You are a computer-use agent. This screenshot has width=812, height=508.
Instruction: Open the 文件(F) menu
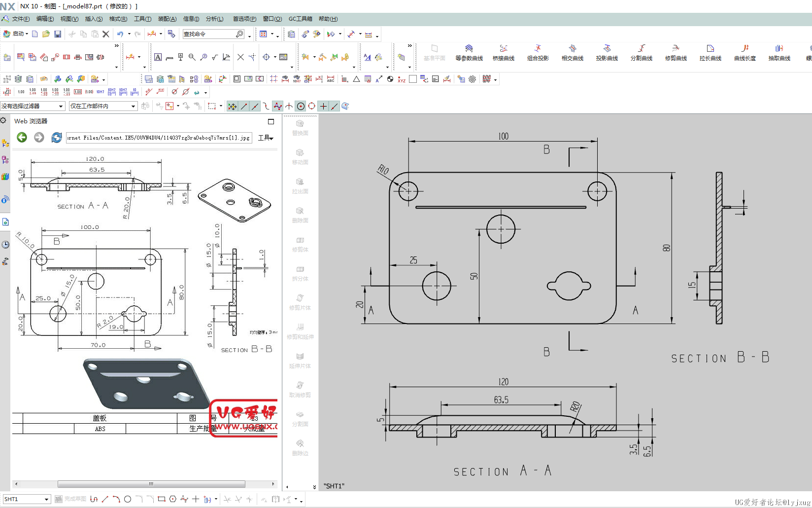click(21, 19)
